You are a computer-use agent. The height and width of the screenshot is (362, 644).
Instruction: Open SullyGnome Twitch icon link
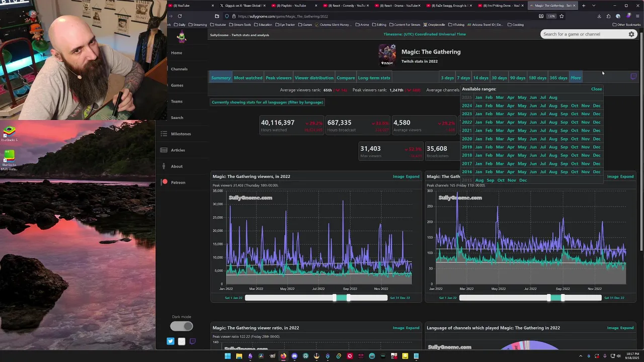pos(192,341)
